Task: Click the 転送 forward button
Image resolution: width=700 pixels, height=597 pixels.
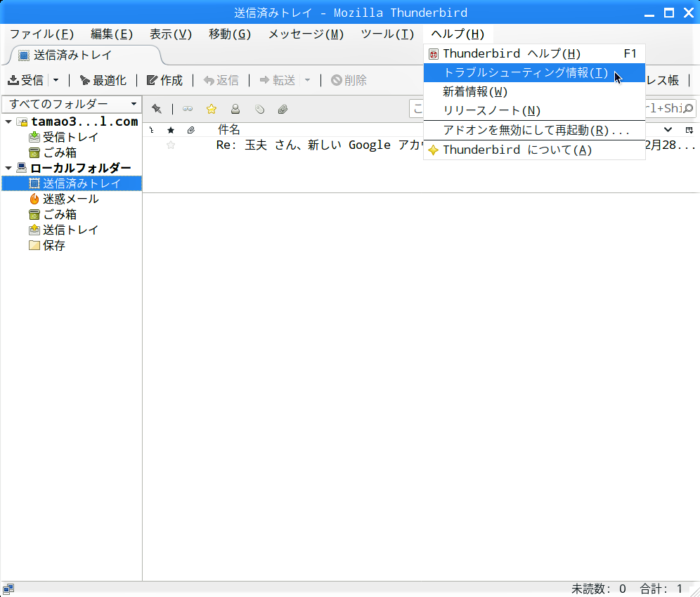Action: click(x=277, y=80)
